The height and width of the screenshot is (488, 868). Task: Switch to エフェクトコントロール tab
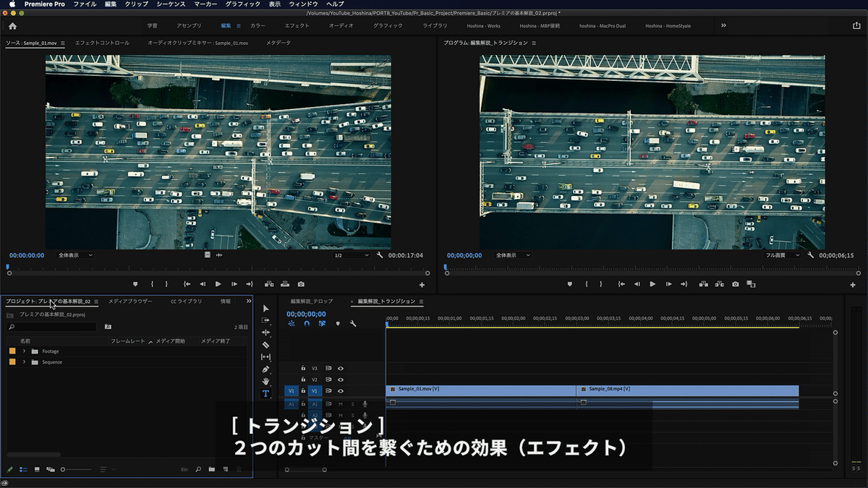coord(102,43)
